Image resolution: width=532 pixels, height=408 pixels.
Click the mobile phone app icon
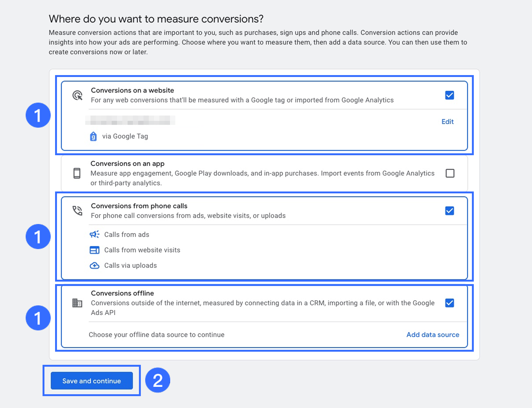[77, 173]
